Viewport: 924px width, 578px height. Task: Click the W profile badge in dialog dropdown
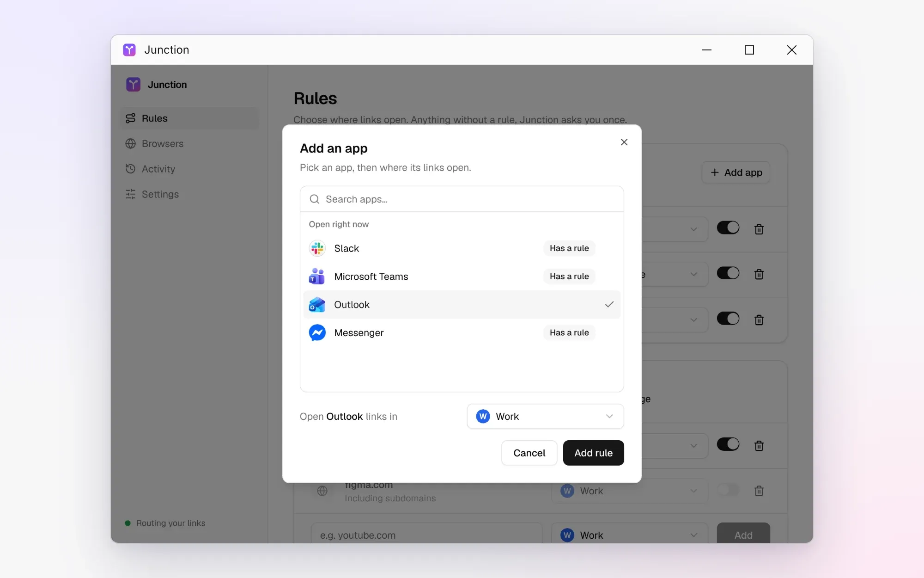[483, 416]
